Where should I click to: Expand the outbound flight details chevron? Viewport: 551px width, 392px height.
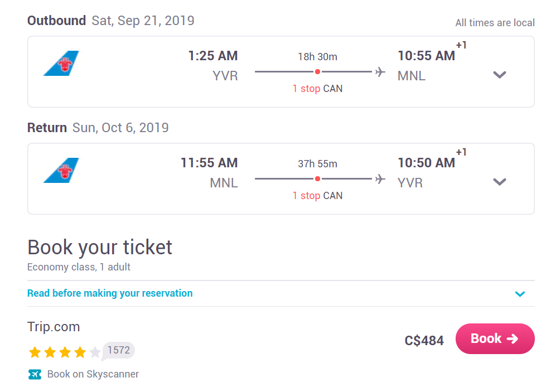click(x=499, y=75)
